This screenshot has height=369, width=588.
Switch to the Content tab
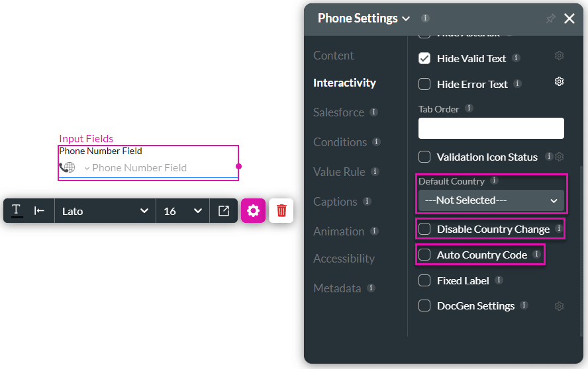(334, 56)
